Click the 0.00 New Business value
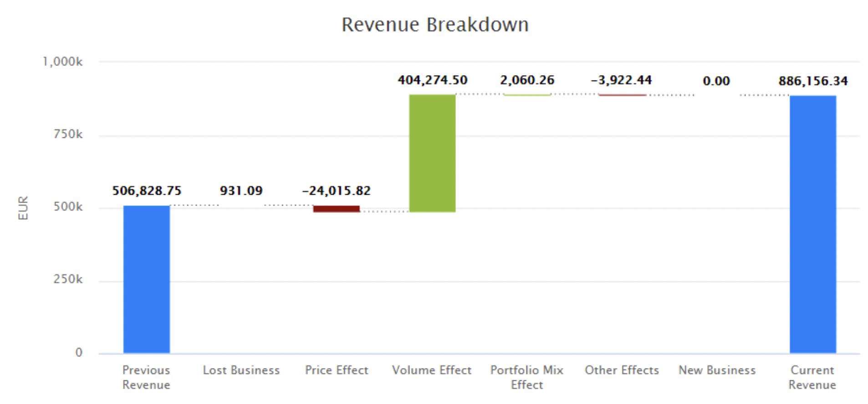This screenshot has width=868, height=404. (716, 81)
